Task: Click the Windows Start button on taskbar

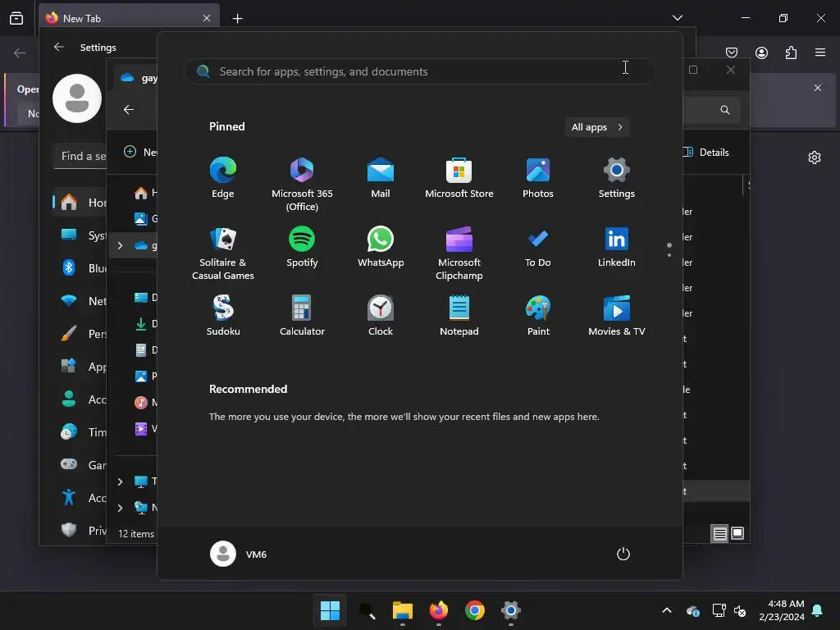Action: click(330, 610)
